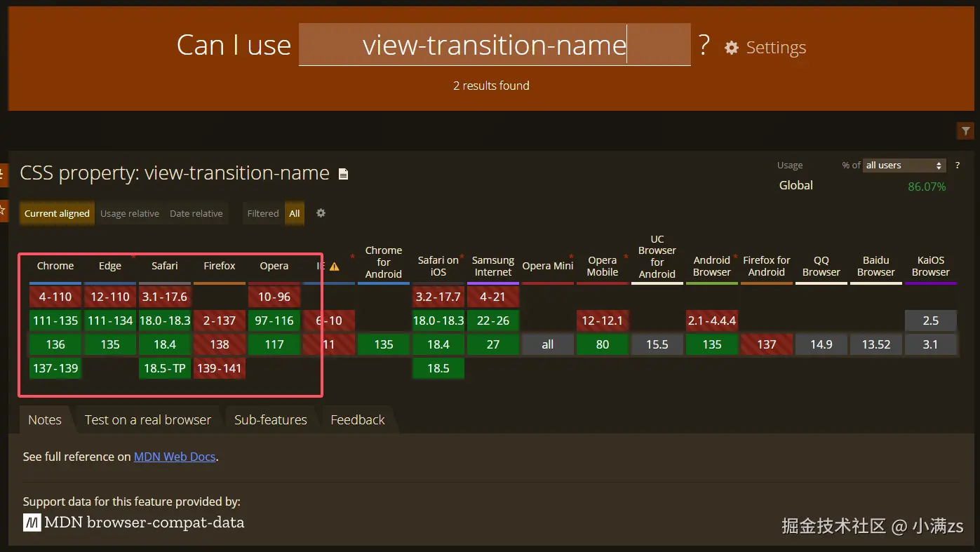Select Chrome 137-139 version cell
This screenshot has width=980, height=552.
55,368
